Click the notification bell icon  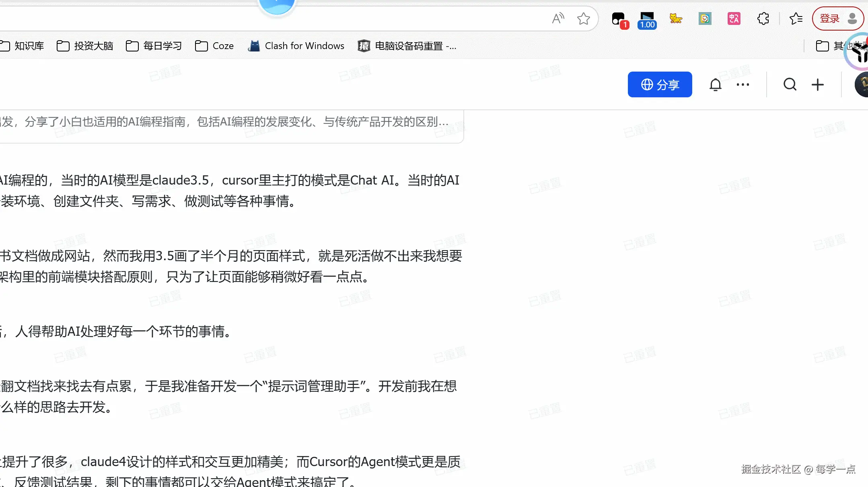click(716, 84)
